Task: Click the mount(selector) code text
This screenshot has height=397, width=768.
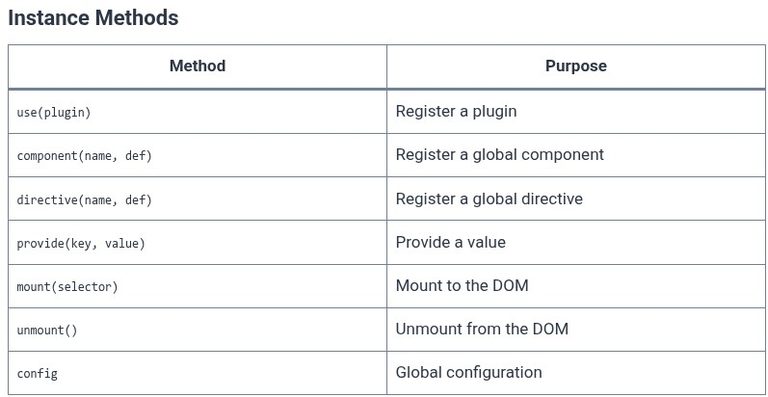Action: coord(68,286)
